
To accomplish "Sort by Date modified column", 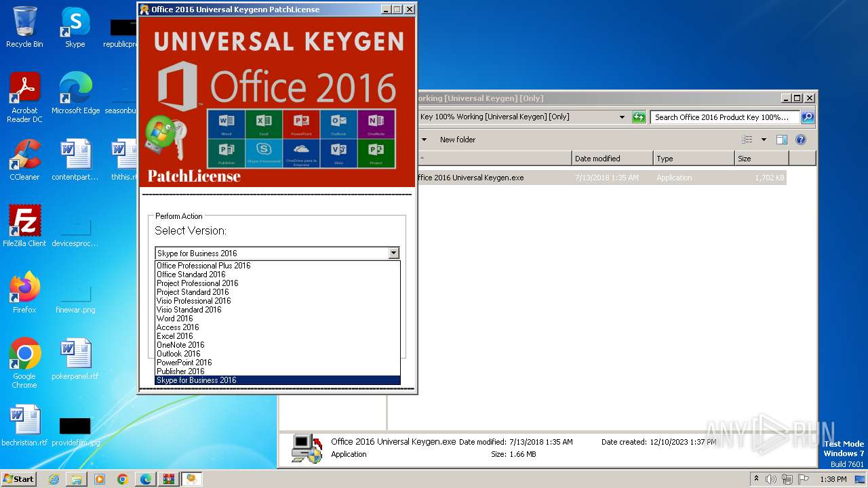I will [612, 159].
